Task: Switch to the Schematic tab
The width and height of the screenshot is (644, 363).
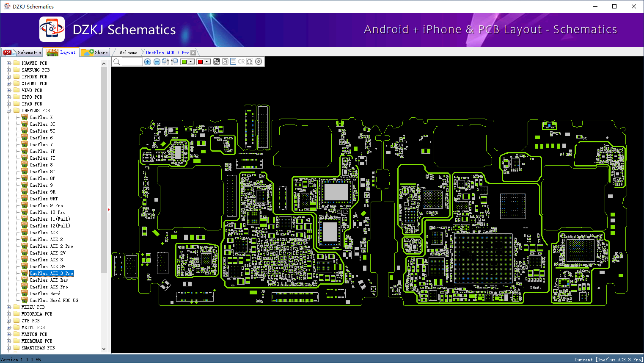Action: [22, 53]
